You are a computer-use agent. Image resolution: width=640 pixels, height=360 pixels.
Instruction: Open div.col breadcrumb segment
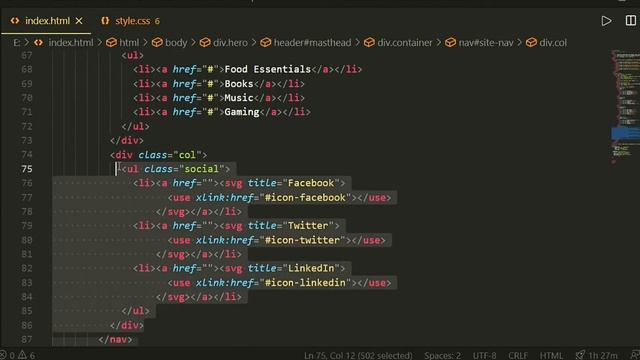[553, 42]
